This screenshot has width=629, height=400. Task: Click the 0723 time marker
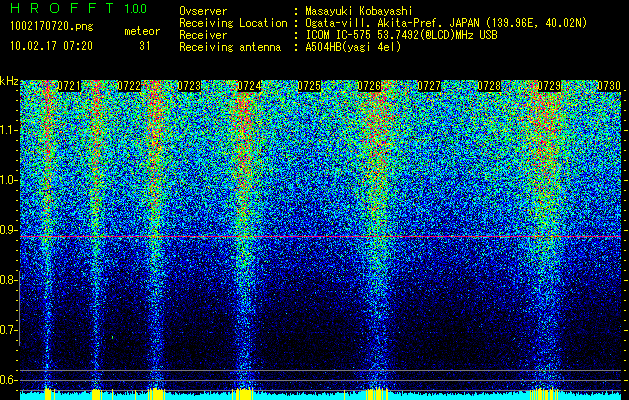pyautogui.click(x=189, y=86)
